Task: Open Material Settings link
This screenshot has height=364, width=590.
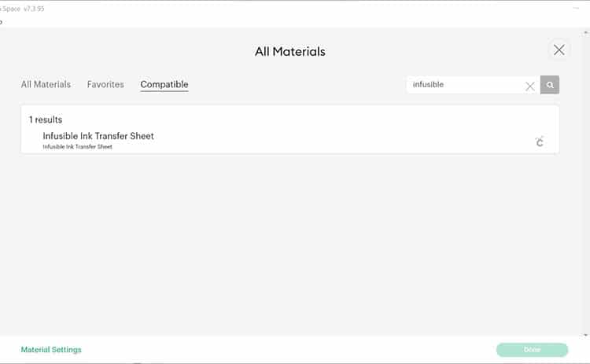Action: tap(51, 350)
